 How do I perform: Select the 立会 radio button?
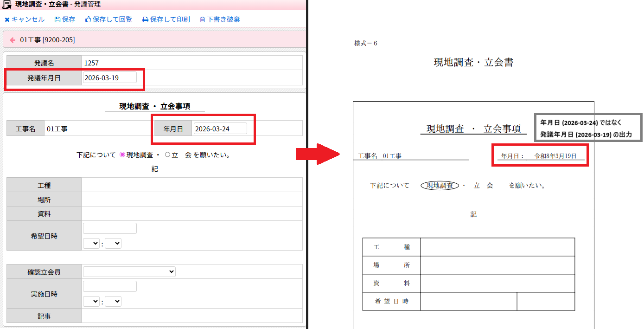point(168,155)
